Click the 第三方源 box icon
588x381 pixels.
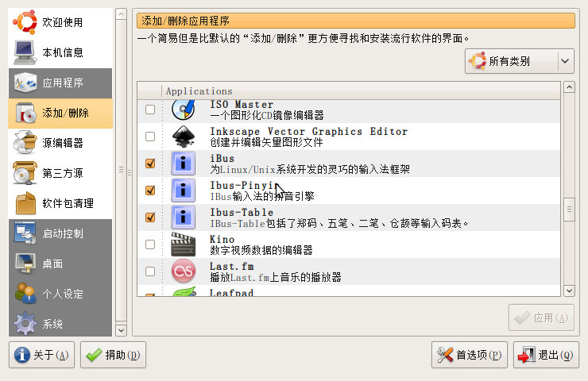(25, 173)
